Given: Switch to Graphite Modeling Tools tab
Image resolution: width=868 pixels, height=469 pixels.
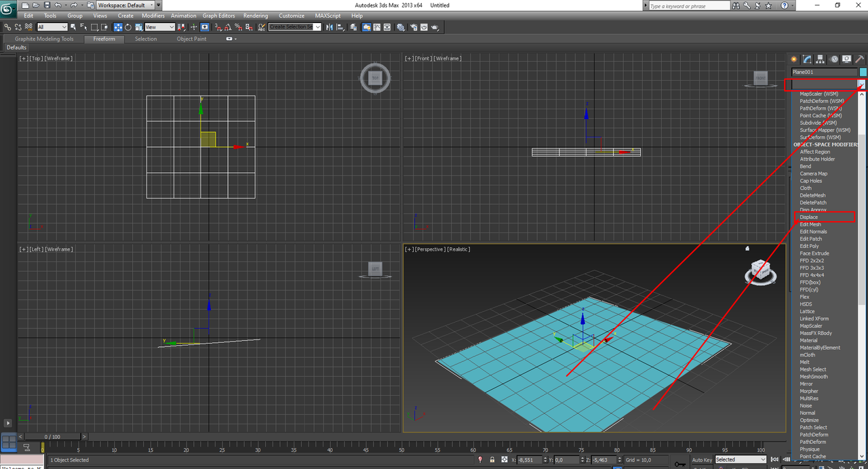Looking at the screenshot, I should click(x=44, y=39).
